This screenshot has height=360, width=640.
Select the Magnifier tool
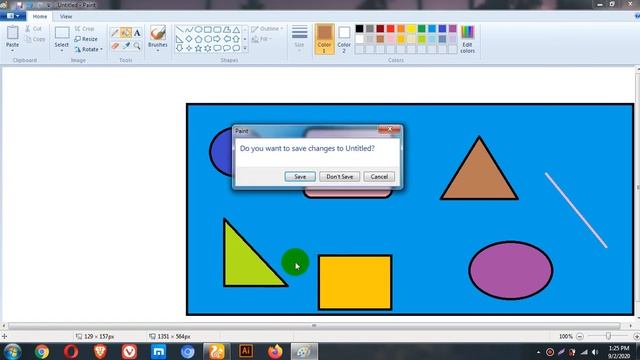137,46
